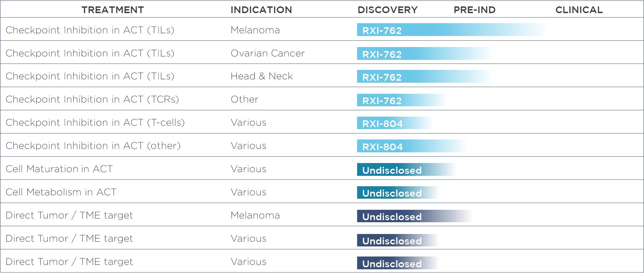644x275 pixels.
Task: Click the Cell Maturation in ACT treatment
Action: pyautogui.click(x=59, y=169)
